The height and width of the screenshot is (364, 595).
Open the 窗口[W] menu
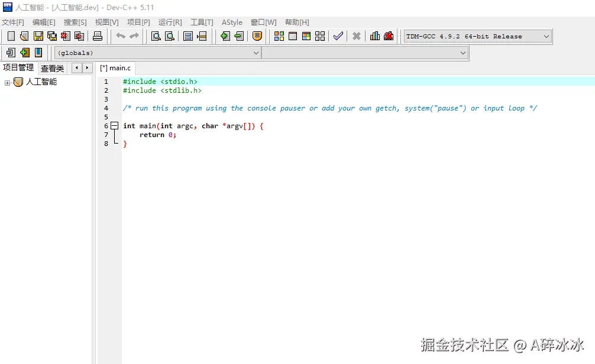(x=263, y=22)
